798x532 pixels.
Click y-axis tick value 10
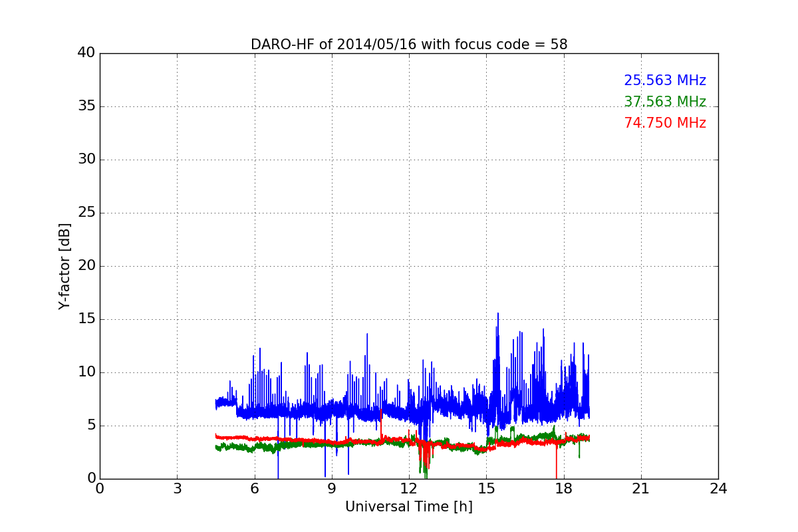[x=86, y=372]
